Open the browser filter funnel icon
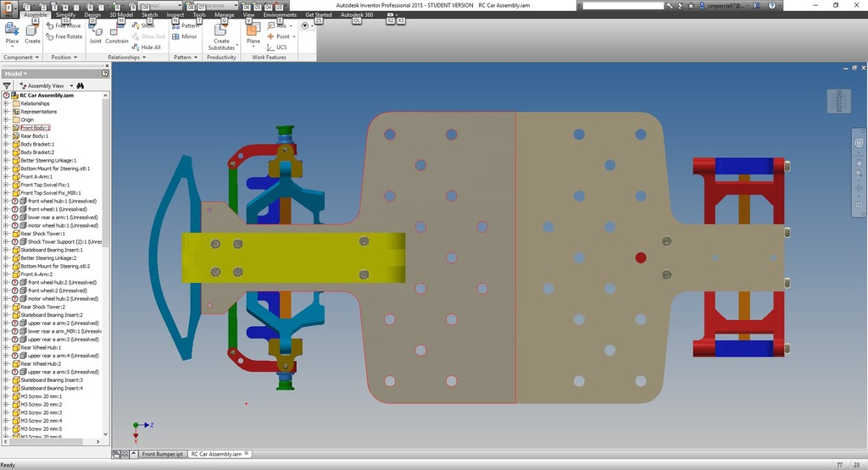Viewport: 868px width, 470px height. coord(7,86)
